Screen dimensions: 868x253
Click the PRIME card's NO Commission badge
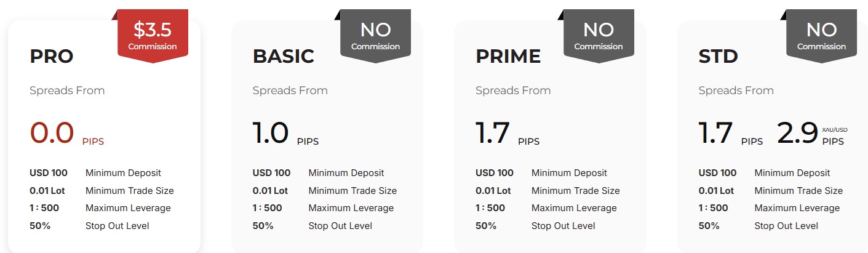click(x=599, y=36)
